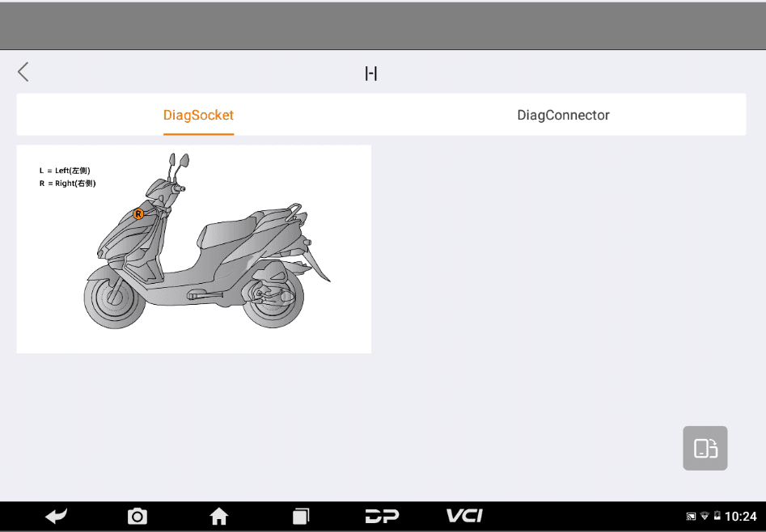Screen dimensions: 766x532
Task: Check the cast status icon
Action: pos(691,517)
